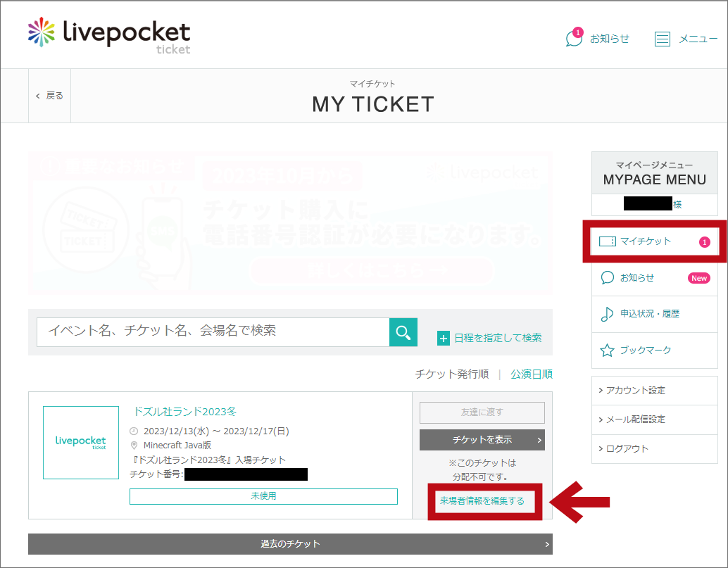Image resolution: width=728 pixels, height=568 pixels.
Task: Click the music note icon for 申込状況・履歴
Action: 607,314
